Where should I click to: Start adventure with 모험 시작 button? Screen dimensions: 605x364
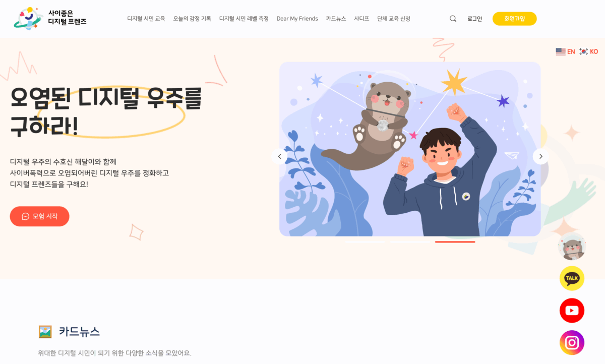[x=39, y=216]
